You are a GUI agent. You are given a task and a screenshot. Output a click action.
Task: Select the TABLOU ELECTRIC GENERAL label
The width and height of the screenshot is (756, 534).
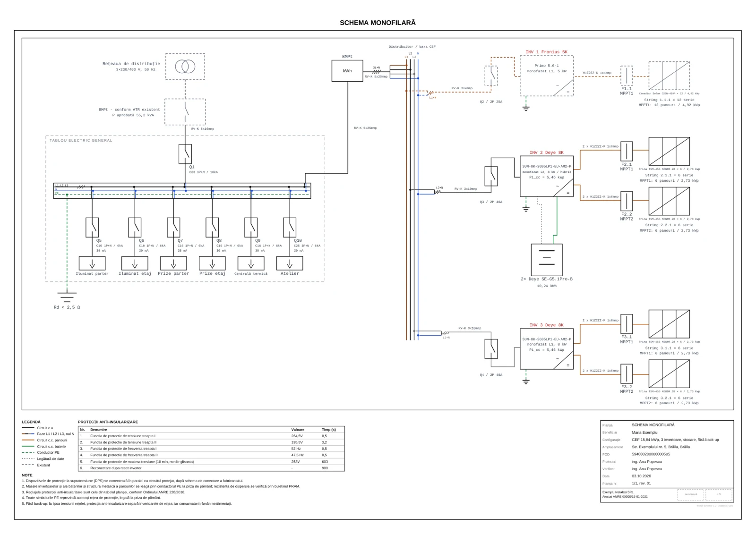[81, 140]
